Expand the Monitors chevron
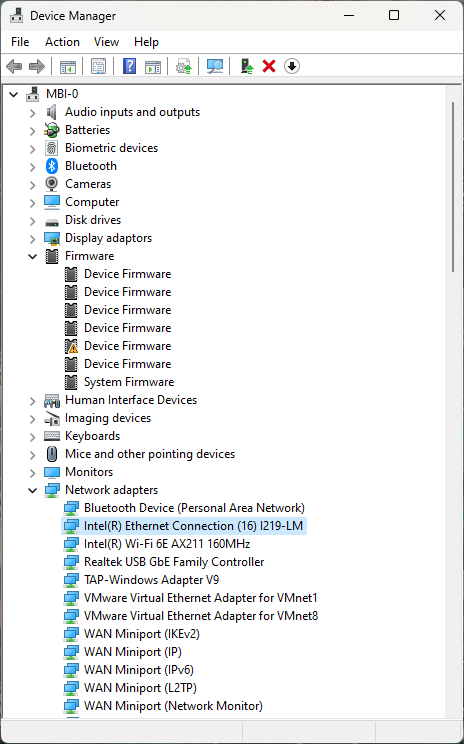This screenshot has height=744, width=464. tap(32, 473)
